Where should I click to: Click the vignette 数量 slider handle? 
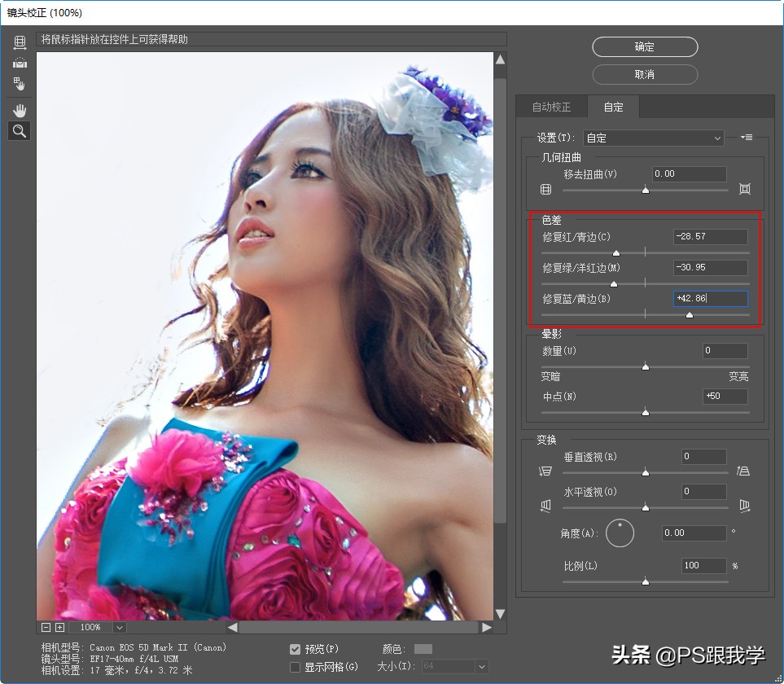coord(646,367)
